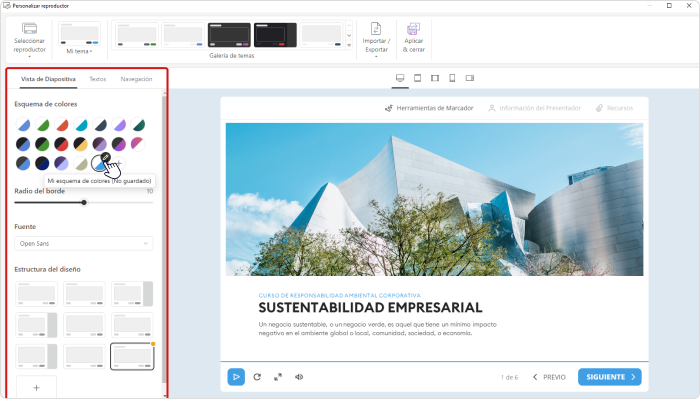Image resolution: width=700 pixels, height=399 pixels.
Task: Choose the white and orange-red color scheme
Action: [x=61, y=125]
